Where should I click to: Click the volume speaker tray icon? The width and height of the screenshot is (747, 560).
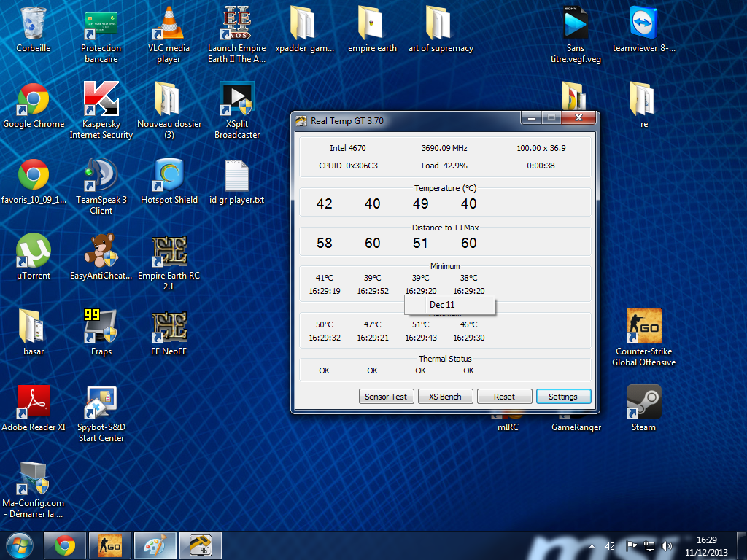[x=666, y=546]
